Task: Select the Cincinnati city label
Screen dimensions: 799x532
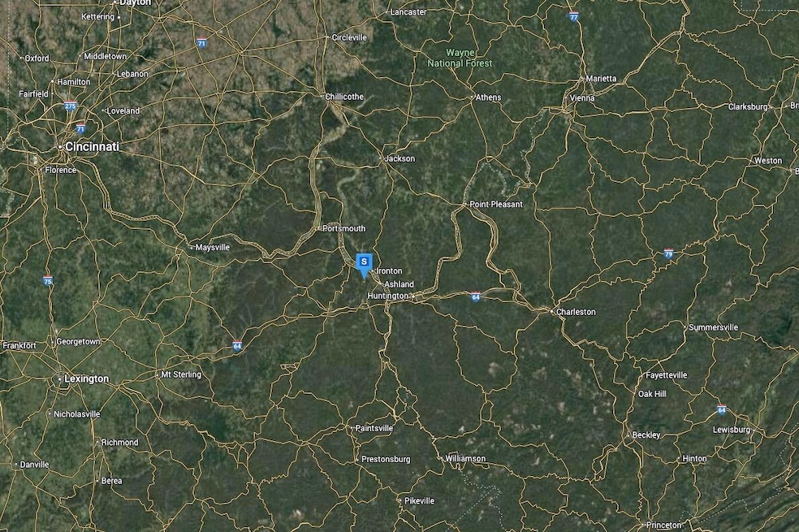Action: coord(92,147)
